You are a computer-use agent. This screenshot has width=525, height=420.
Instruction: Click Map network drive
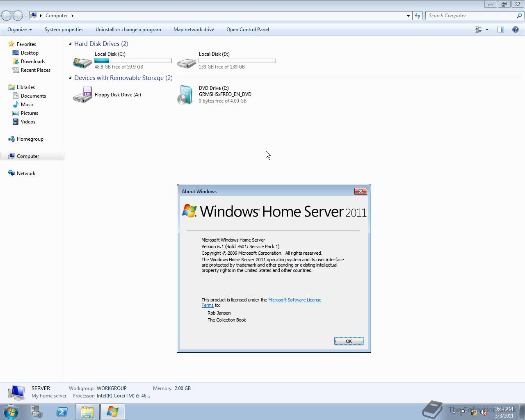tap(194, 30)
